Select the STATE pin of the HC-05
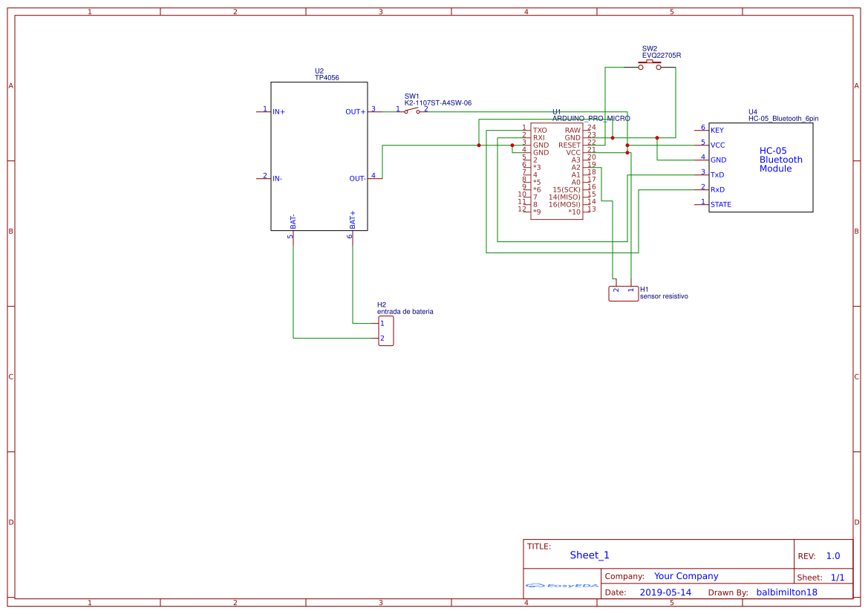The height and width of the screenshot is (614, 868). click(720, 204)
